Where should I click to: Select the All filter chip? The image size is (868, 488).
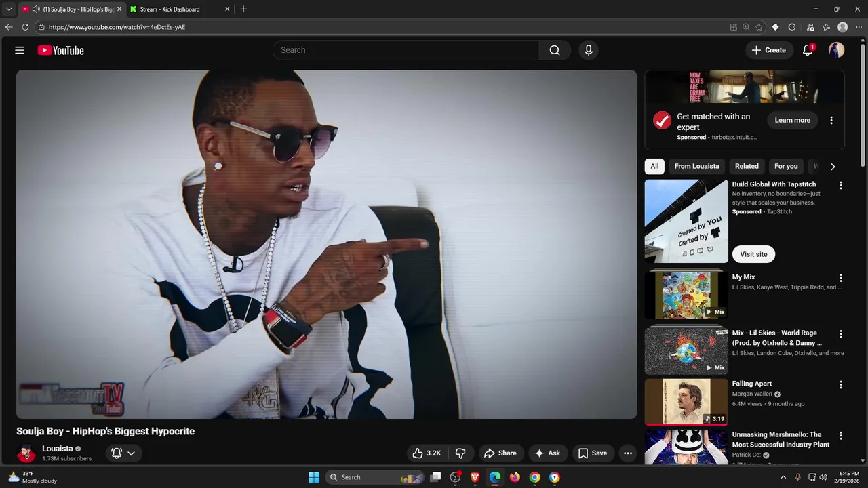click(x=654, y=166)
